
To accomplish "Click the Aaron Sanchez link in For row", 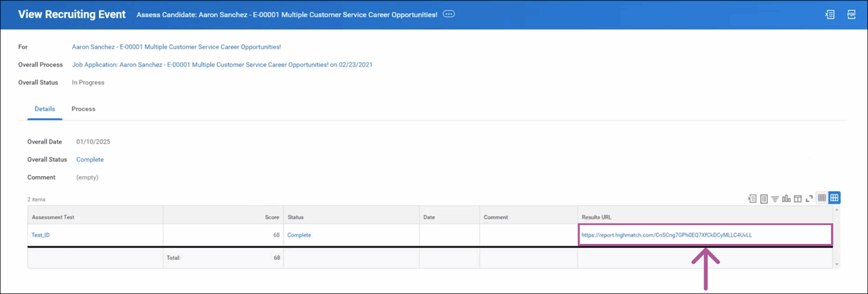I will pos(176,47).
